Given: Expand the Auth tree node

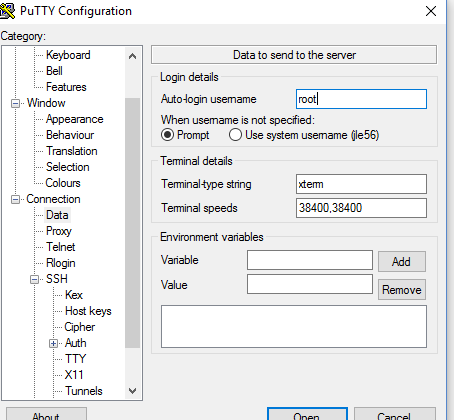Looking at the screenshot, I should 53,343.
